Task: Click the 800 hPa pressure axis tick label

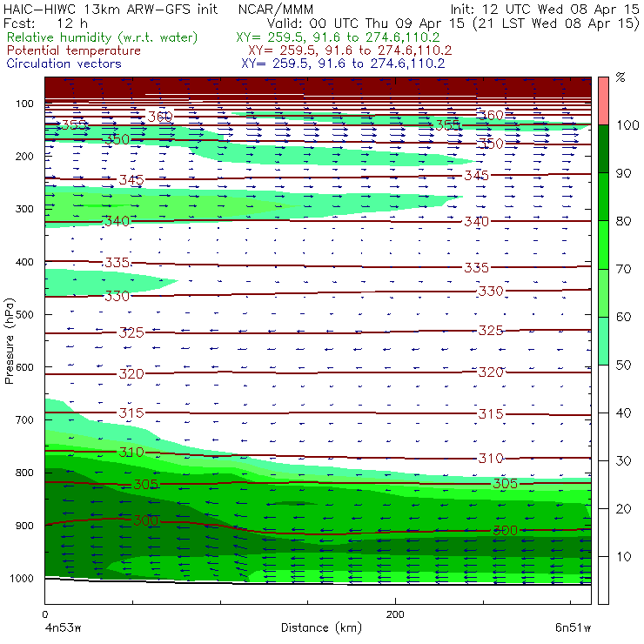Action: pyautogui.click(x=24, y=473)
